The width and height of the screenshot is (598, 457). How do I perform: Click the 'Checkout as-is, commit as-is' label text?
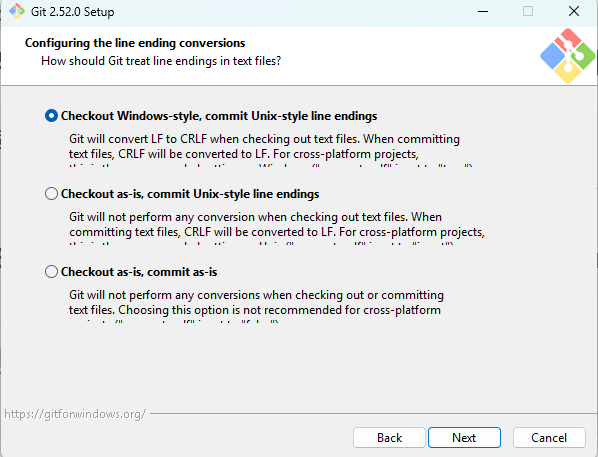pos(139,272)
